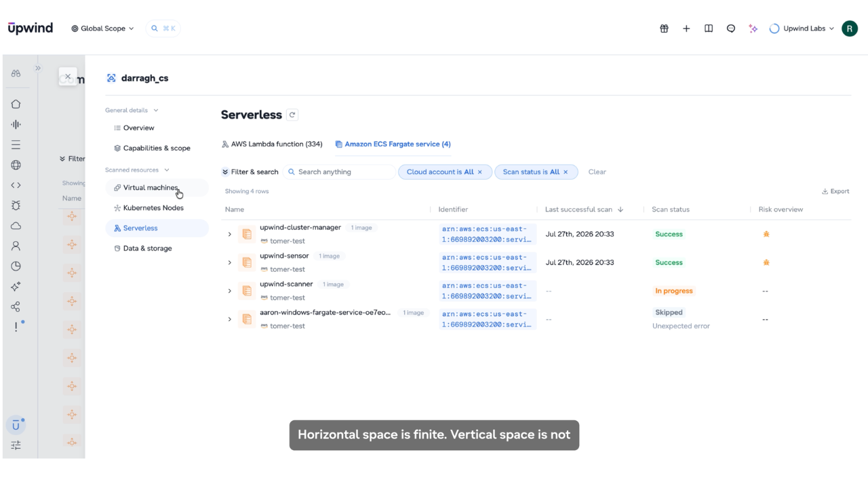Viewport: 868px width, 488px height.
Task: Click the activity waveform sidebar icon
Action: [x=16, y=124]
